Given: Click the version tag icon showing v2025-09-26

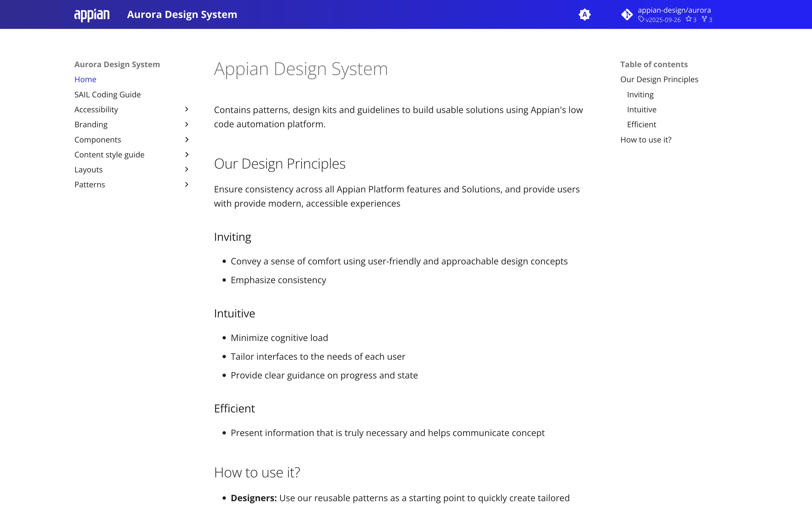Looking at the screenshot, I should click(642, 20).
